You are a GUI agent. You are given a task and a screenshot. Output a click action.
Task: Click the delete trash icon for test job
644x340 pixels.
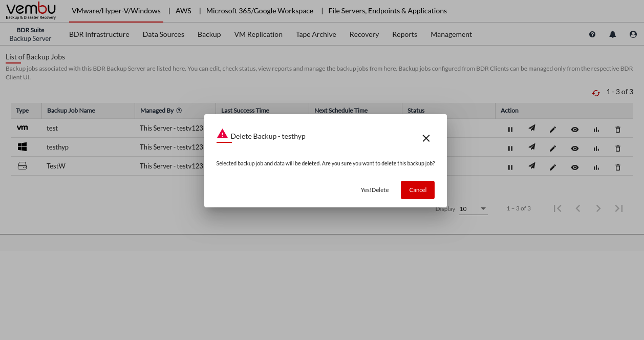point(617,130)
